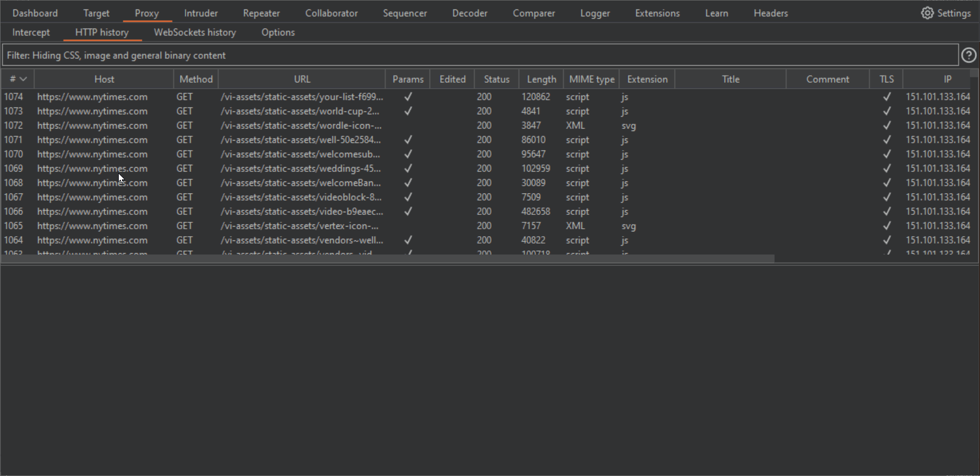Sort by the Status column header
The height and width of the screenshot is (476, 980).
pos(496,79)
